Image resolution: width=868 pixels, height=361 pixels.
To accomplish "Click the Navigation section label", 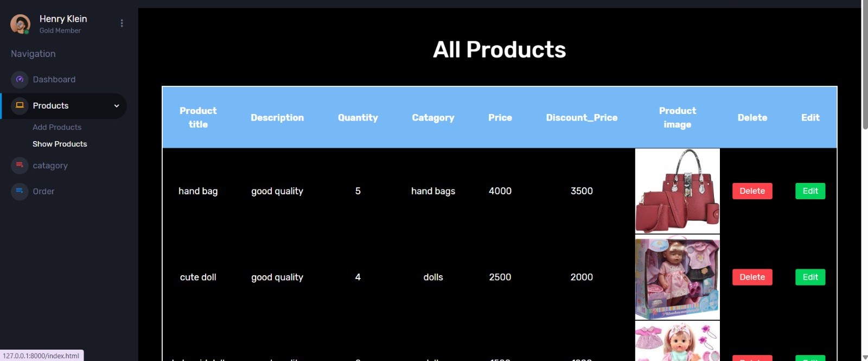I will click(33, 54).
